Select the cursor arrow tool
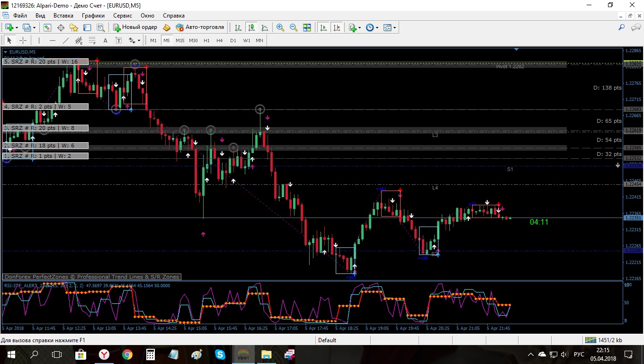The height and width of the screenshot is (364, 644). coord(9,40)
